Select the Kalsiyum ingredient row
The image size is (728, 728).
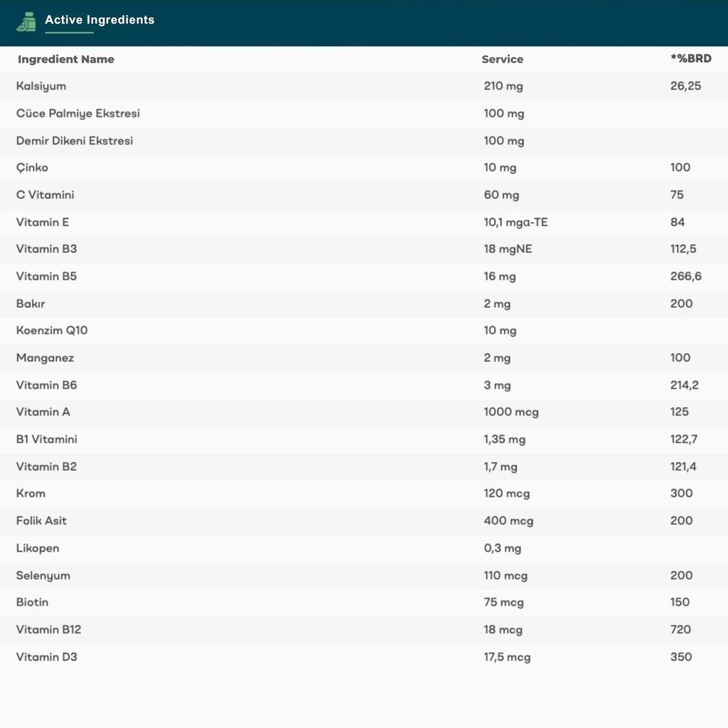[x=364, y=86]
